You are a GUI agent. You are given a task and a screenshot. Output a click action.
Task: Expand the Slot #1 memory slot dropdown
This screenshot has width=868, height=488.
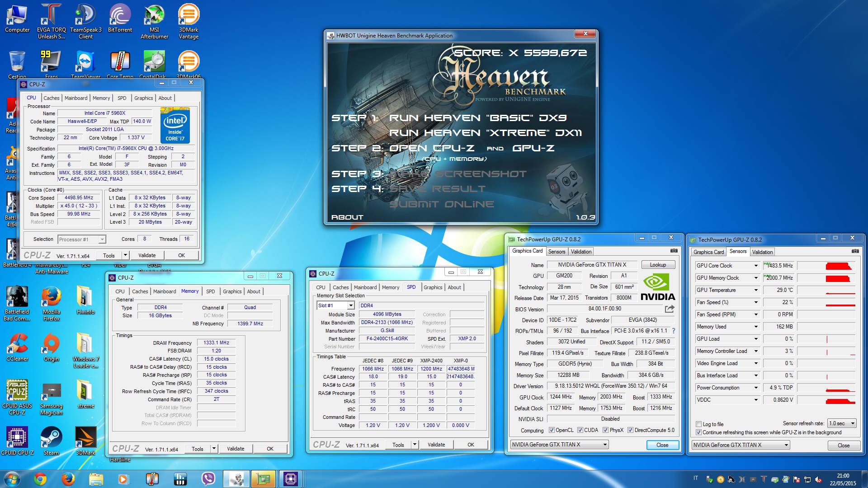[x=336, y=305]
